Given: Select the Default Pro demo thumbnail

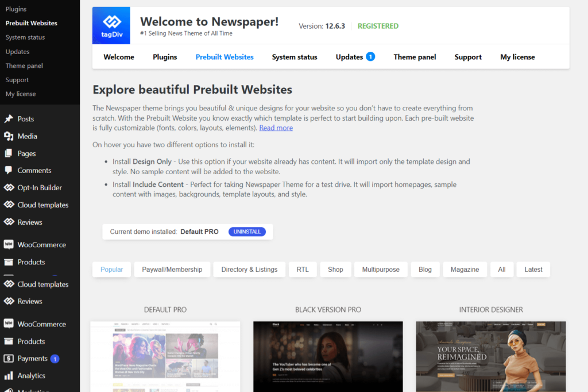Looking at the screenshot, I should coord(165,357).
